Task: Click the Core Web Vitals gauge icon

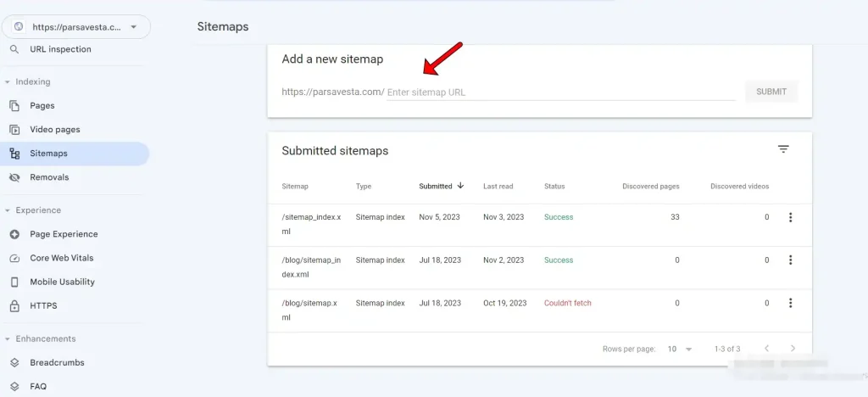Action: pos(15,258)
